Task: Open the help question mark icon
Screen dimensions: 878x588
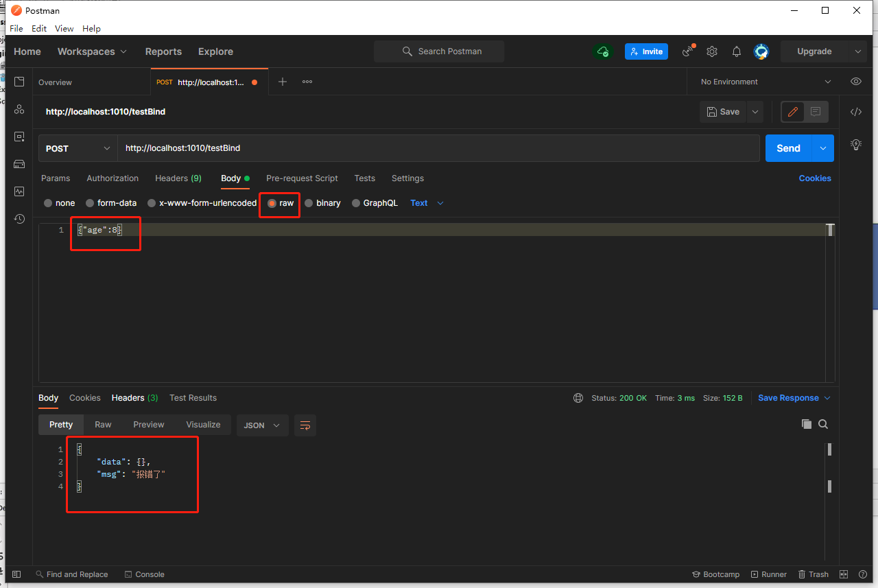Action: [862, 574]
